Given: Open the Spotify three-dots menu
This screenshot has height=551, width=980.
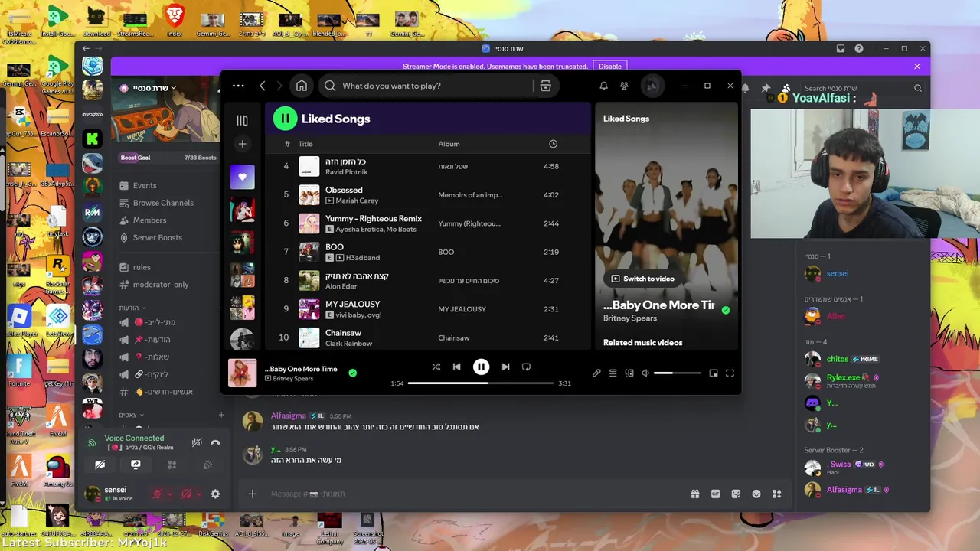Looking at the screenshot, I should coord(238,86).
